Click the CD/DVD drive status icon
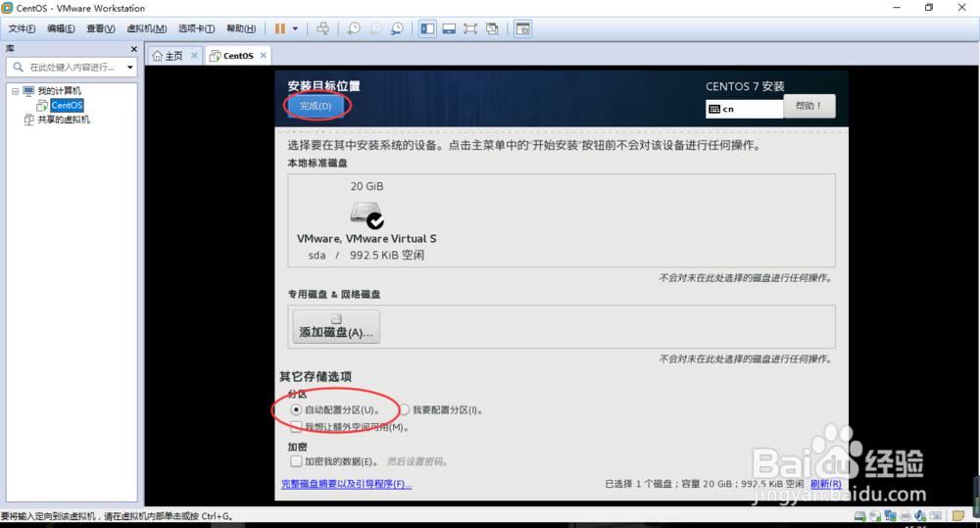This screenshot has height=528, width=980. [x=875, y=516]
